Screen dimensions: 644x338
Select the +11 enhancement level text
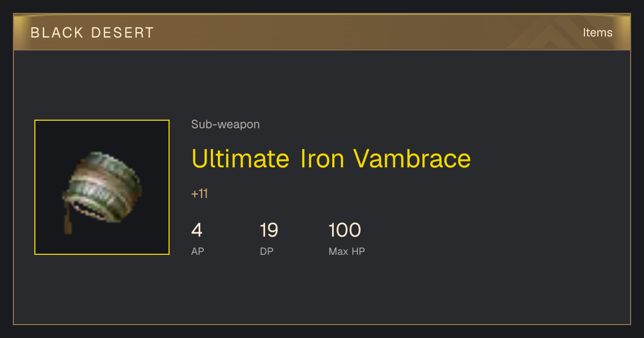coord(200,194)
